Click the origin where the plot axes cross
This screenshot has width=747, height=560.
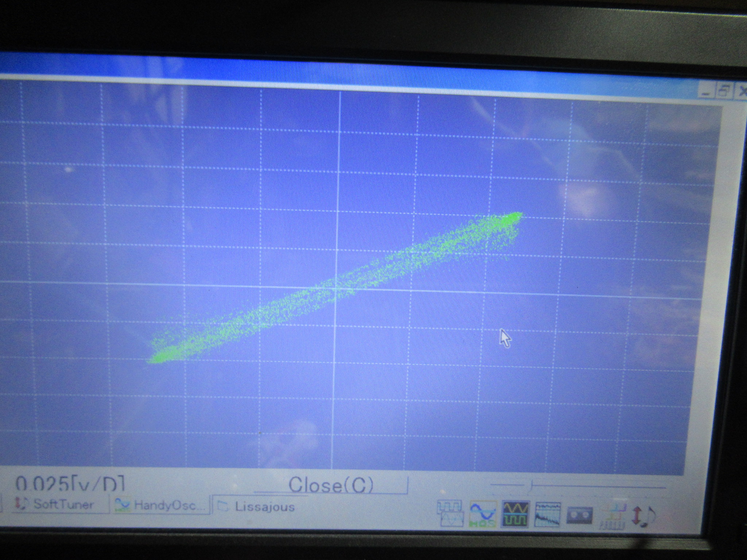pyautogui.click(x=336, y=288)
